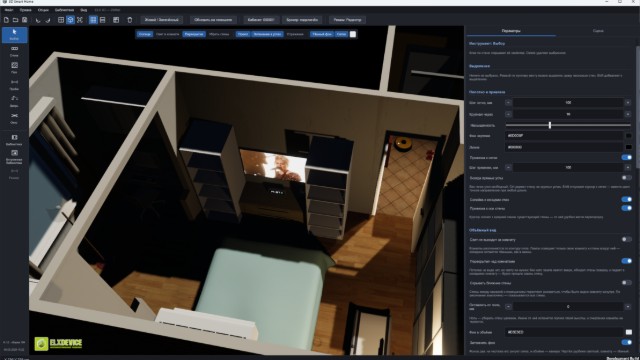Decrease second grid field value 10
This screenshot has width=640, height=360.
(508, 114)
